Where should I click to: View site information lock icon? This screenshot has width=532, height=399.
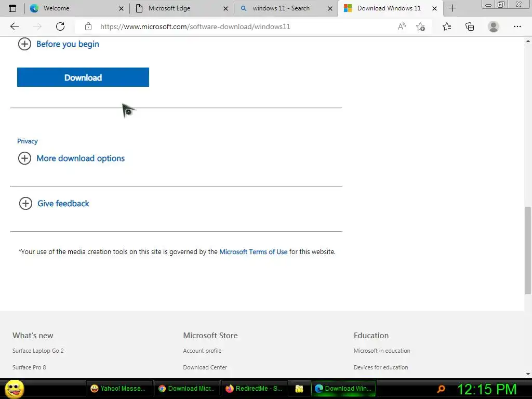88,26
